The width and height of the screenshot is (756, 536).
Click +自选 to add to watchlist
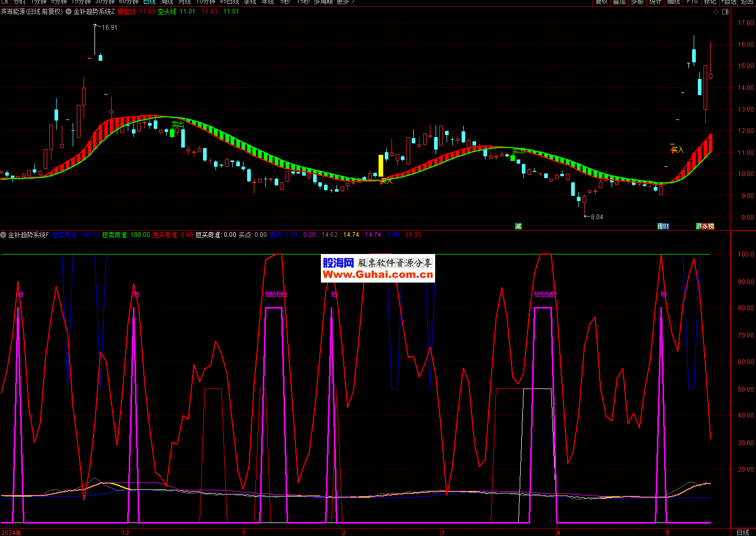click(x=729, y=2)
